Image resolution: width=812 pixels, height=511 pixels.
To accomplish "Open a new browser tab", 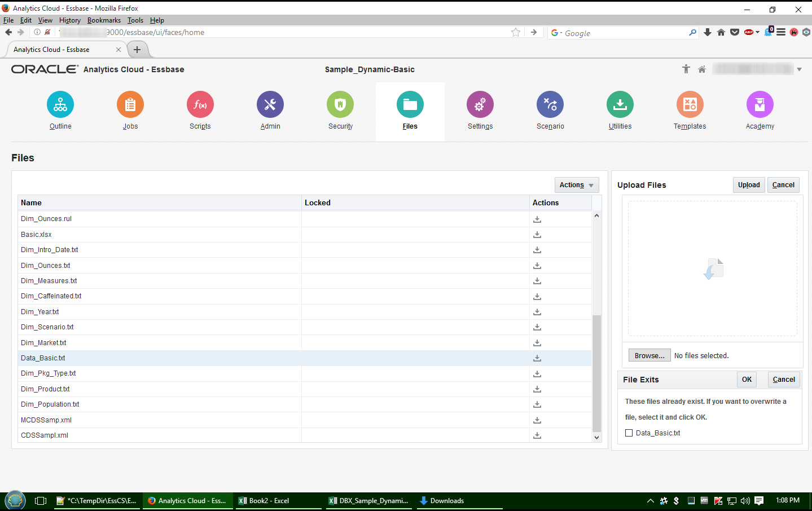I will click(x=137, y=50).
